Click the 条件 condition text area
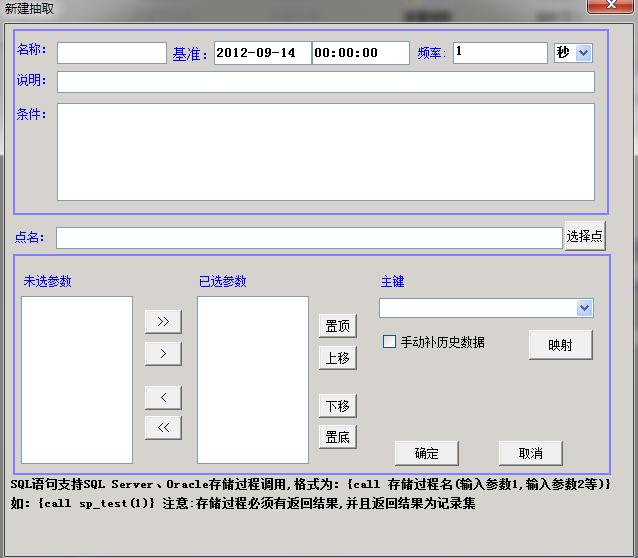This screenshot has width=638, height=558. pyautogui.click(x=326, y=152)
